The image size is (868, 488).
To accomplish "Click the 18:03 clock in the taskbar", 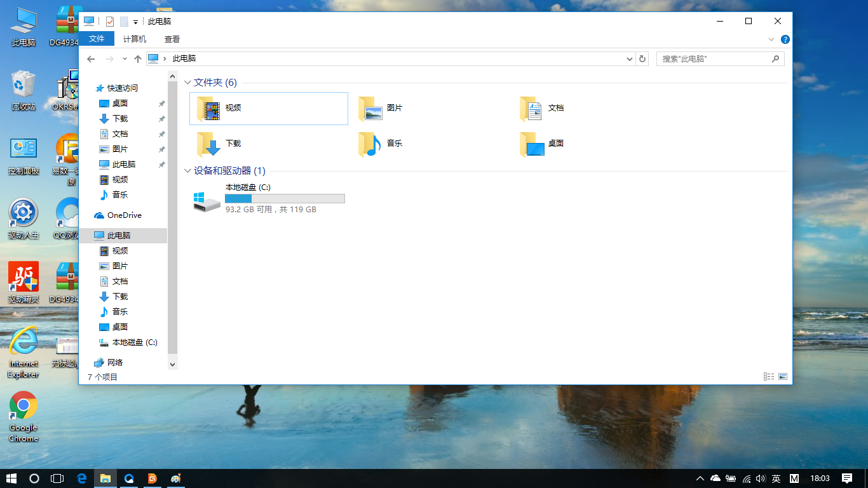I will (x=820, y=478).
